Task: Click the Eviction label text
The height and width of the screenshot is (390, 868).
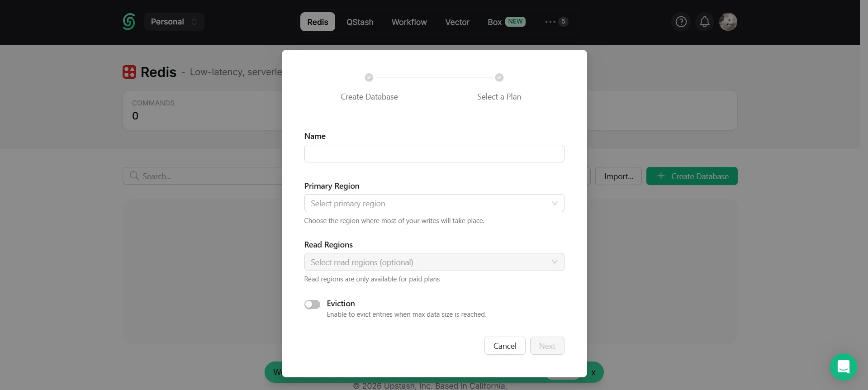Action: pos(341,304)
